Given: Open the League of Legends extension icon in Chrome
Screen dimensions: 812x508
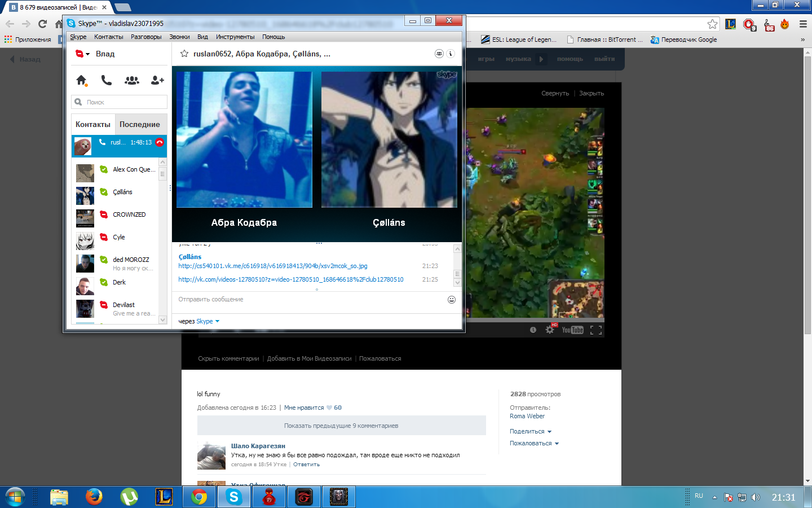Looking at the screenshot, I should coord(731,24).
